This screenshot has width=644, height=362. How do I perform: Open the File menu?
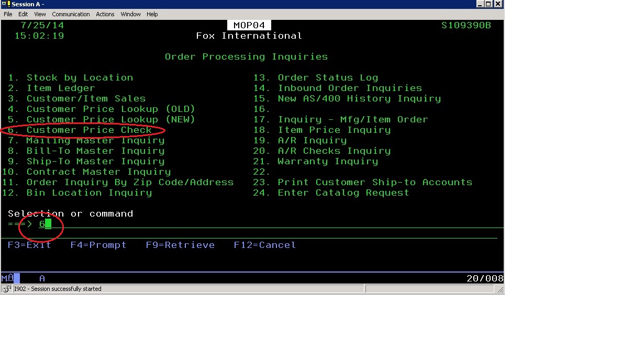8,14
